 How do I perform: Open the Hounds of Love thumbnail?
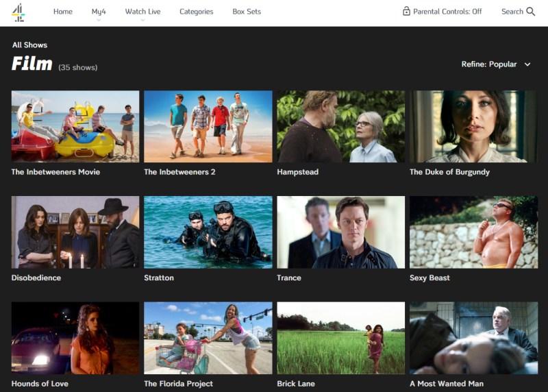pos(75,338)
